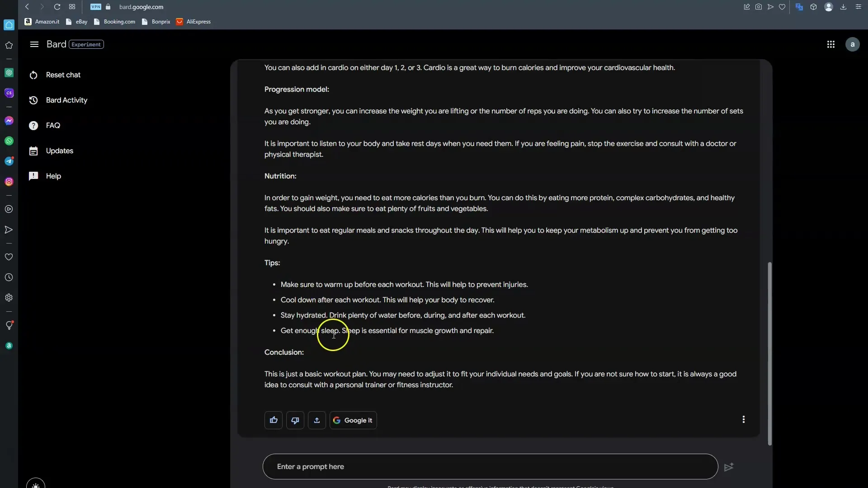Click the Bard Activity sidebar icon
The width and height of the screenshot is (868, 488).
tap(33, 100)
